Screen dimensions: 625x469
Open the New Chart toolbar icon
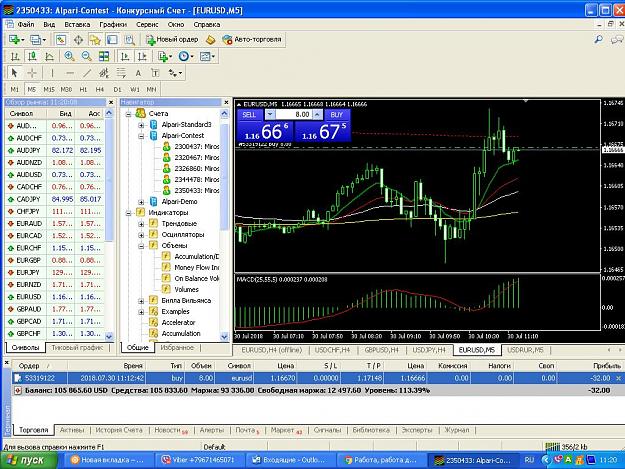[16, 39]
